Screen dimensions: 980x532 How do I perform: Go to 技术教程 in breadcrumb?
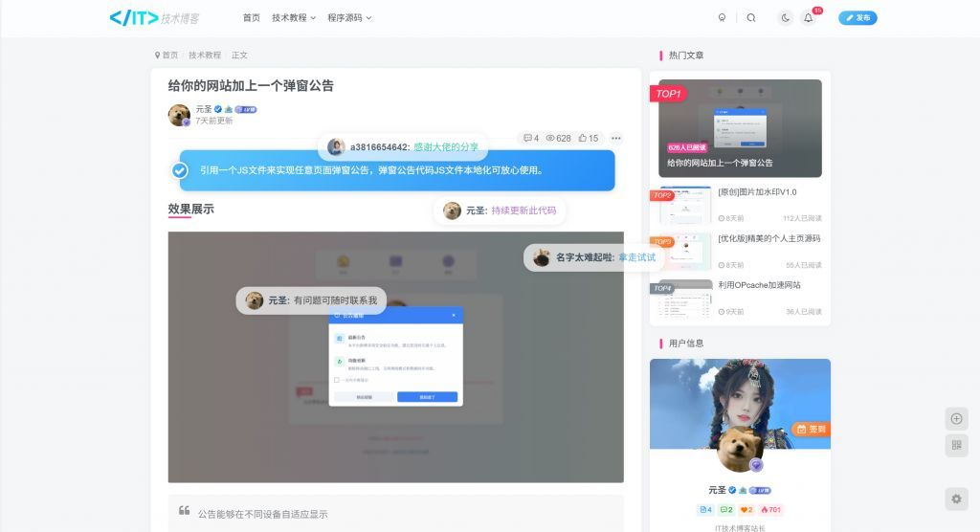pos(205,55)
